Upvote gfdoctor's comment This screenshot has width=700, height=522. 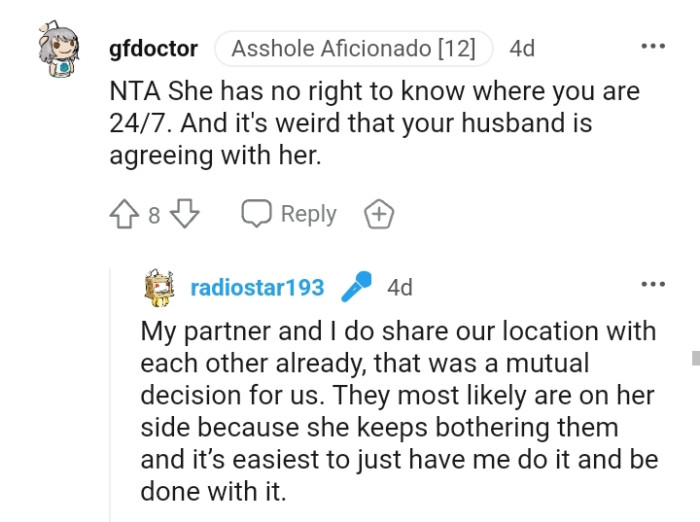[124, 214]
